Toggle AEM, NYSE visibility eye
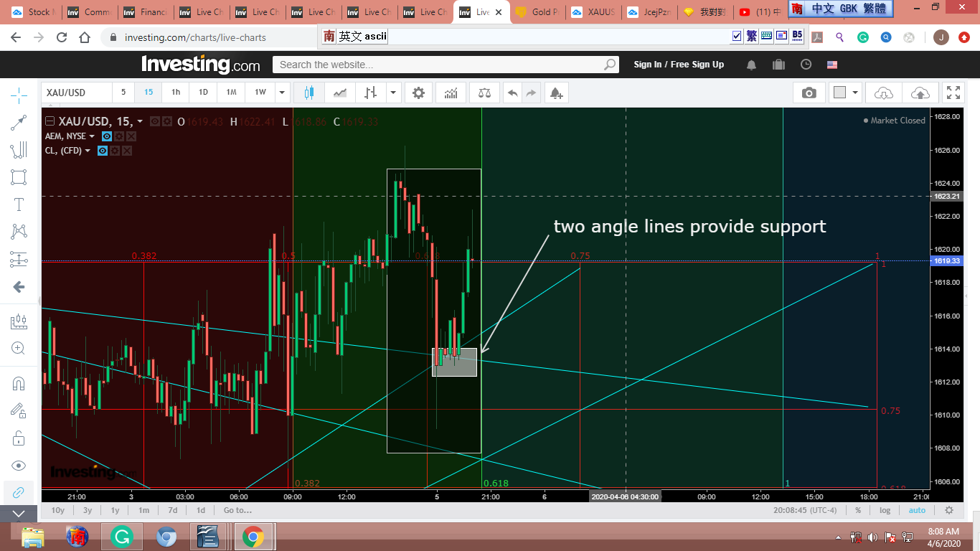Viewport: 980px width, 551px height. tap(107, 136)
